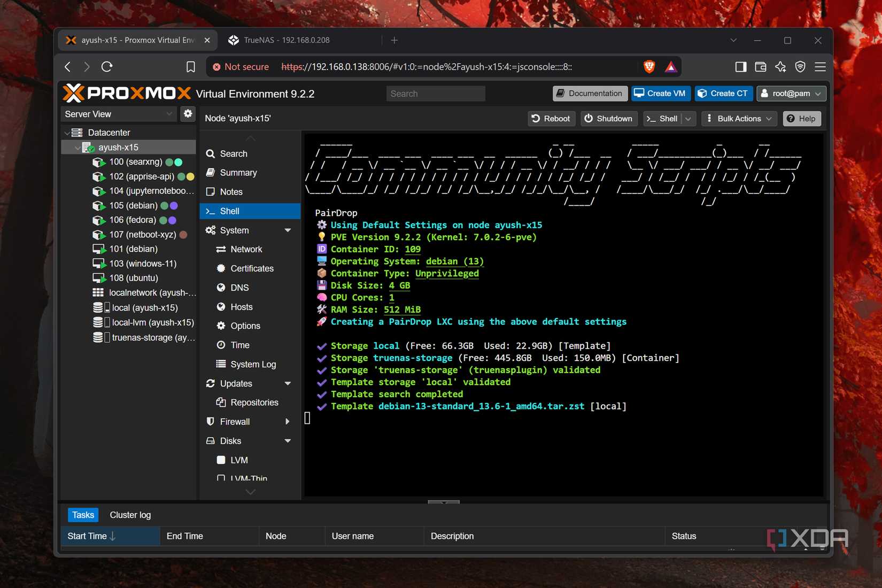Expand the Firewall submenu arrow
This screenshot has width=882, height=588.
(288, 422)
